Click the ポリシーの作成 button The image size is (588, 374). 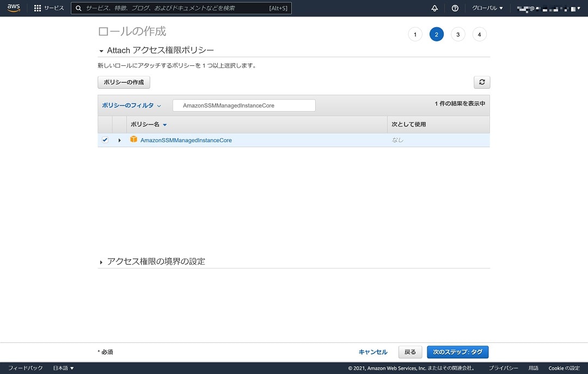tap(124, 82)
